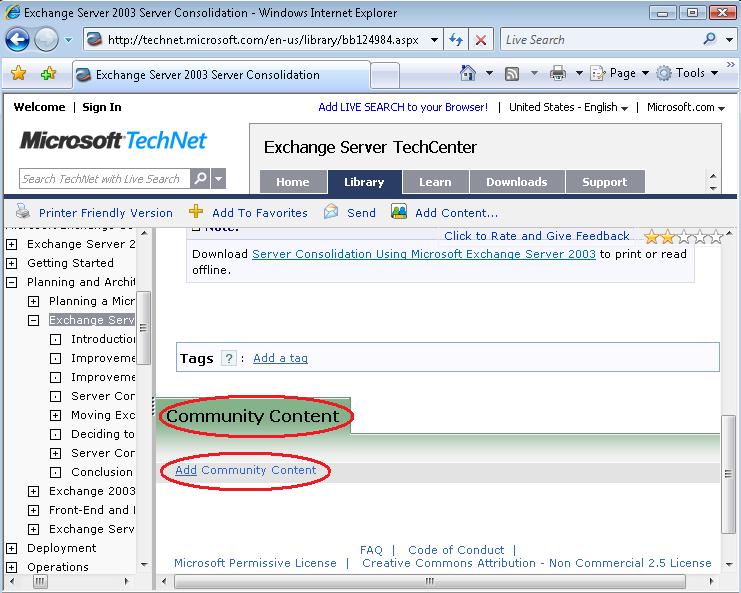Select the Conclusion tree item

102,472
